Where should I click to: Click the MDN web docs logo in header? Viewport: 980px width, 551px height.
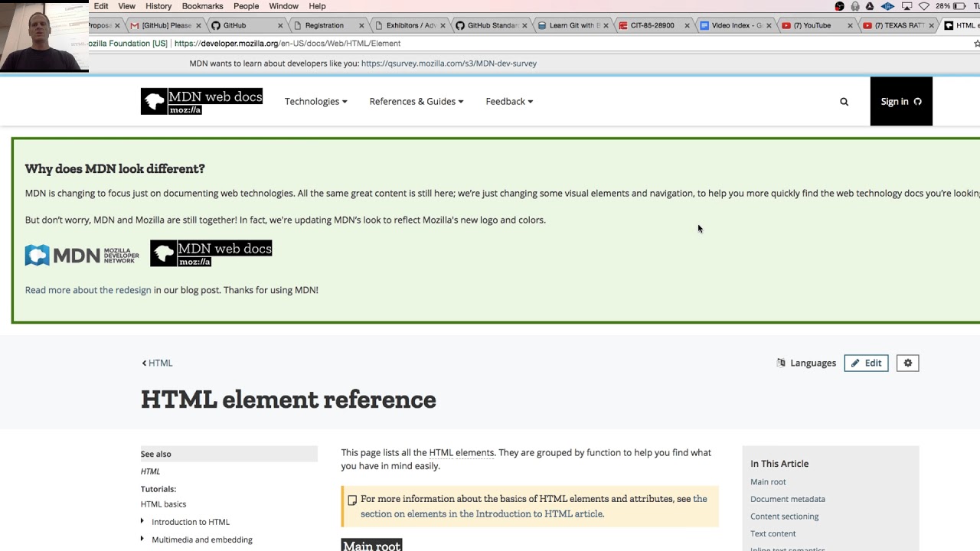(x=201, y=101)
